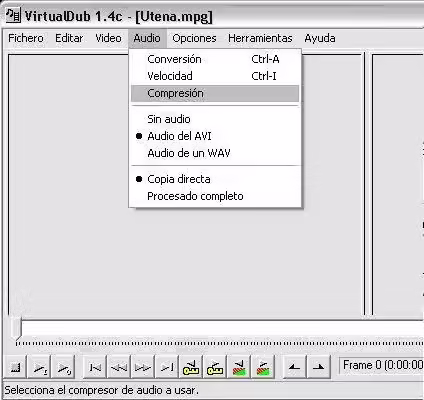Screen dimensions: 424x400
Task: Open the Herramientas menu
Action: pyautogui.click(x=260, y=38)
